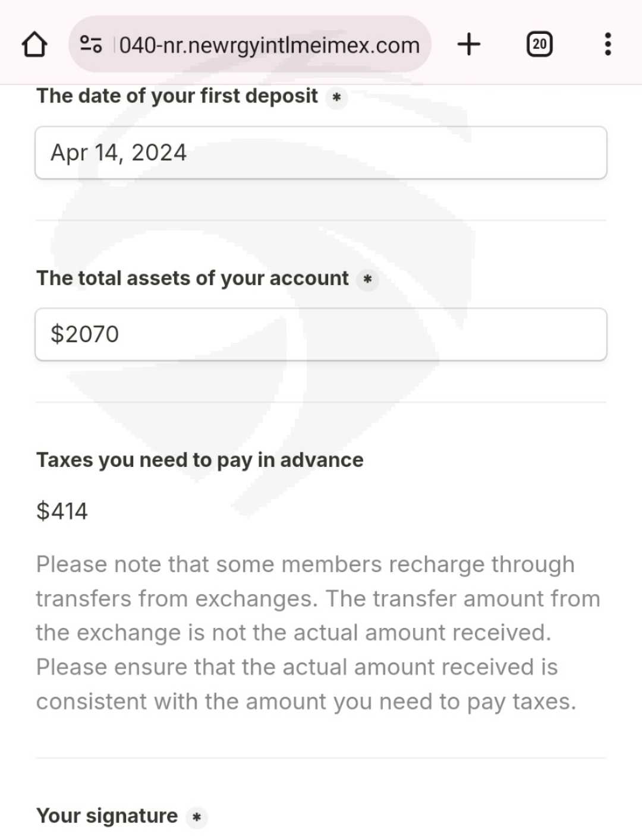Focus the address bar URL text
Image resolution: width=642 pixels, height=840 pixels.
pos(269,45)
